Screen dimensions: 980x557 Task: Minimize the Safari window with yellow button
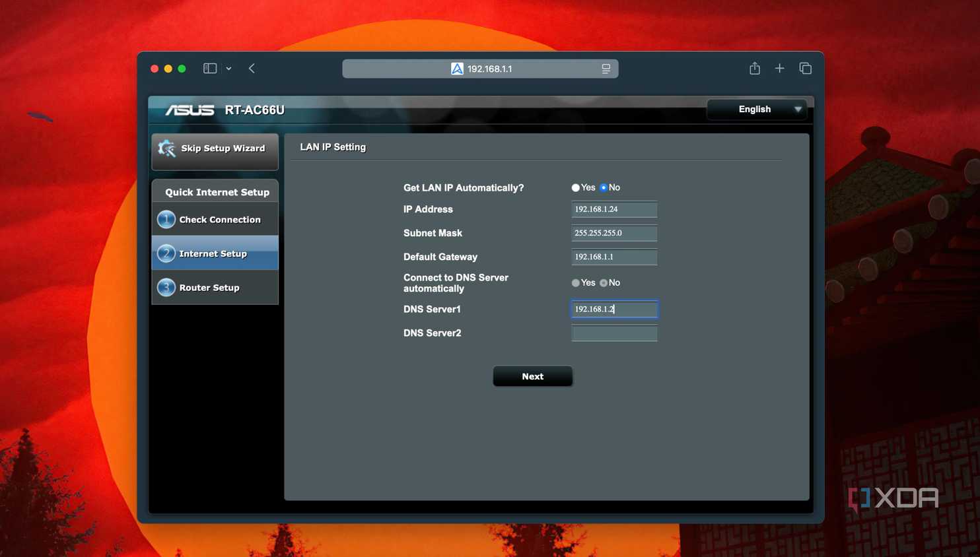coord(168,69)
